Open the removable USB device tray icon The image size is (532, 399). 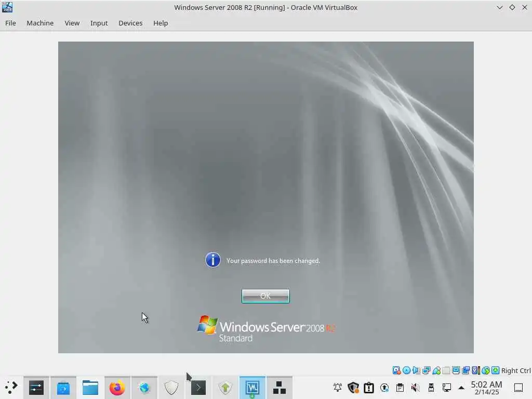coord(431,388)
